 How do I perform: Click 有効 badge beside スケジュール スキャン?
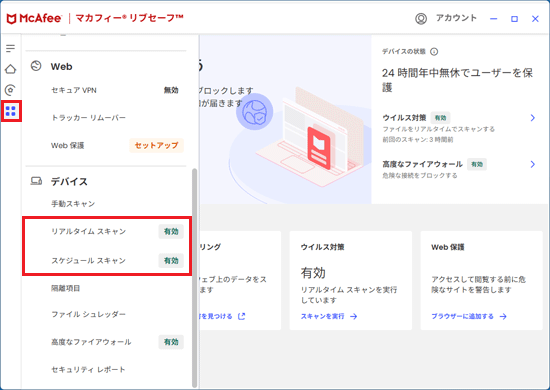(x=171, y=261)
